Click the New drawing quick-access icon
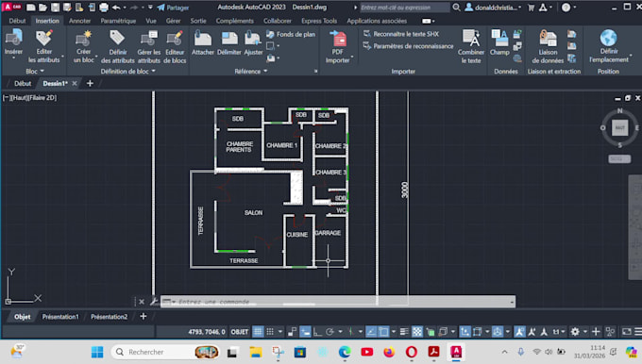642x364 pixels. (x=30, y=8)
